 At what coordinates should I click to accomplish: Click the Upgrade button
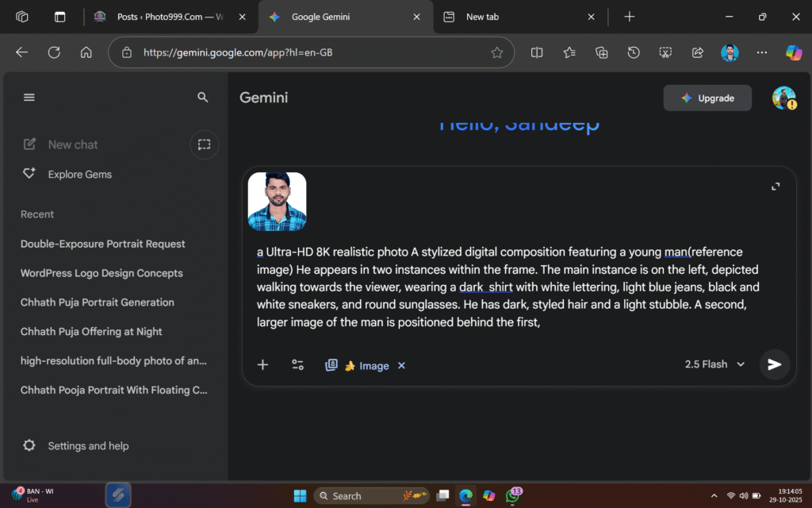tap(707, 98)
